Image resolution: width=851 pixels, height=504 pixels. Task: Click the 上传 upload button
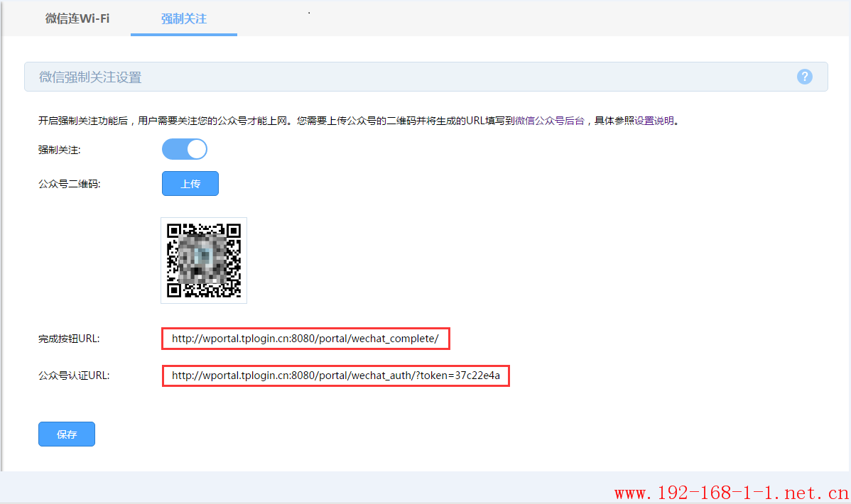[x=190, y=183]
